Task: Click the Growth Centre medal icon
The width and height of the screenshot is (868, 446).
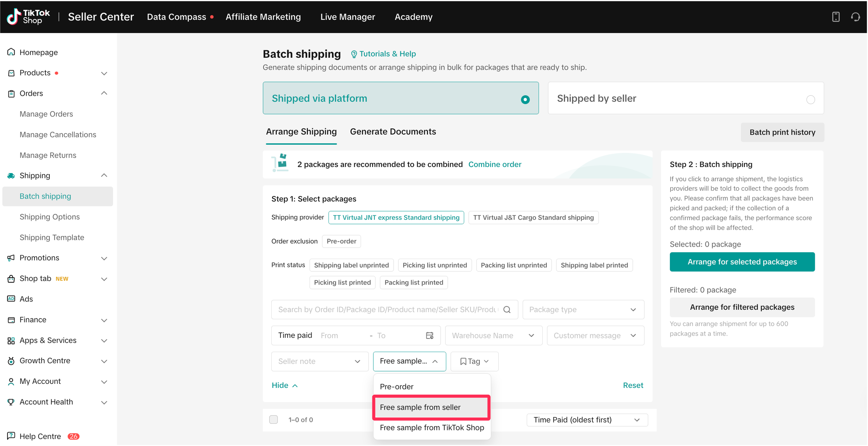Action: click(x=11, y=361)
